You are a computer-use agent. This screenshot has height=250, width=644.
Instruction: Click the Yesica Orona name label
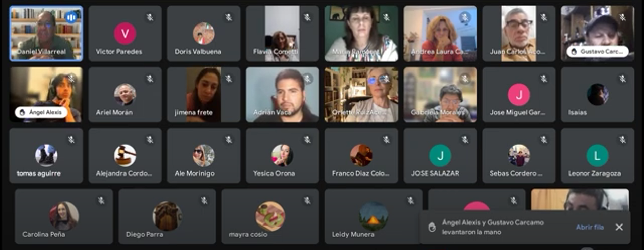click(x=274, y=173)
